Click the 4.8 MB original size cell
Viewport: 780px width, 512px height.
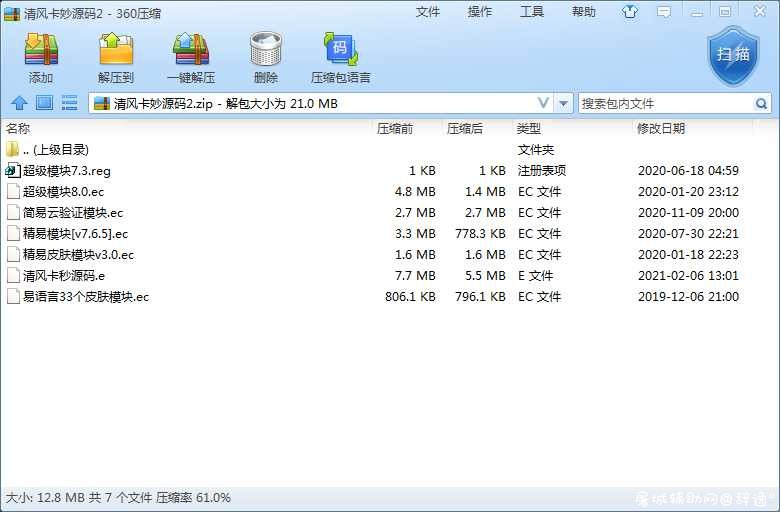(415, 192)
